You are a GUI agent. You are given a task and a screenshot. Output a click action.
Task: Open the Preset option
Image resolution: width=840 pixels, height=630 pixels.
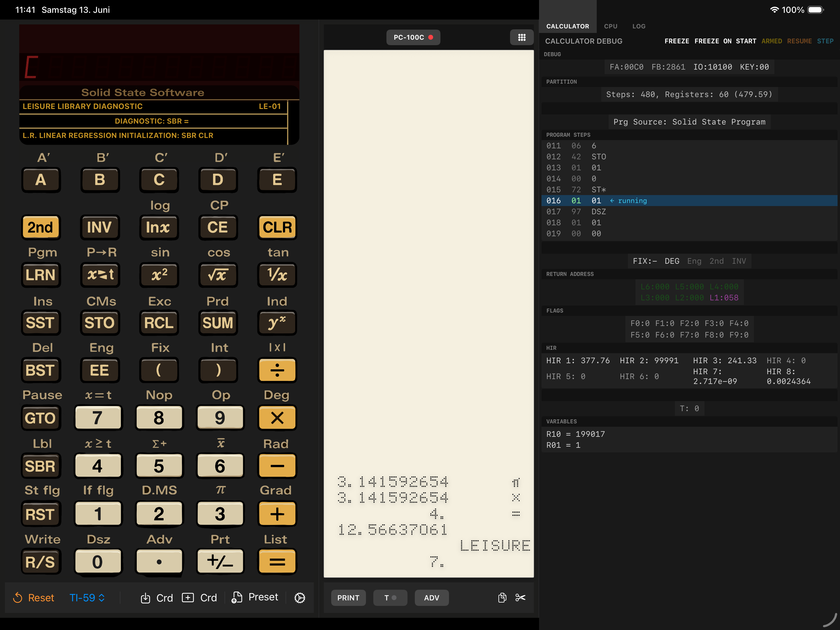point(255,597)
